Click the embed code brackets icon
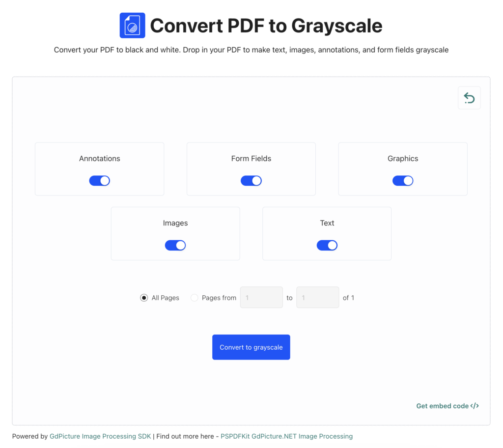Viewport: 503px width, 448px height. coord(475,406)
